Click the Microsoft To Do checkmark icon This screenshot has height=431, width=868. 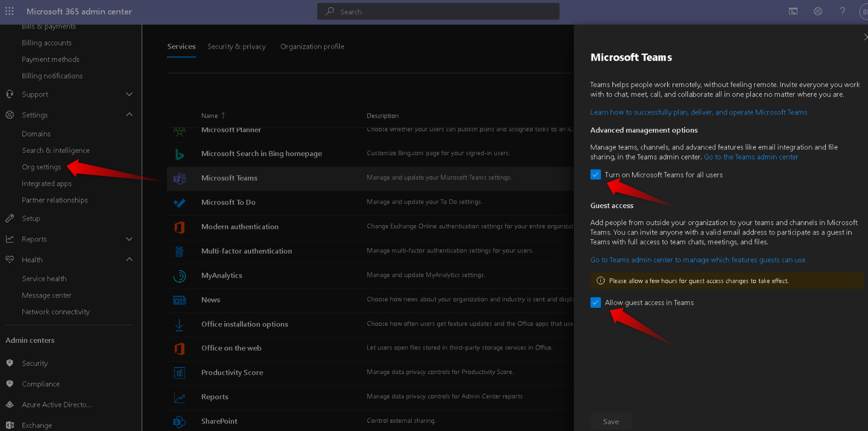click(179, 203)
